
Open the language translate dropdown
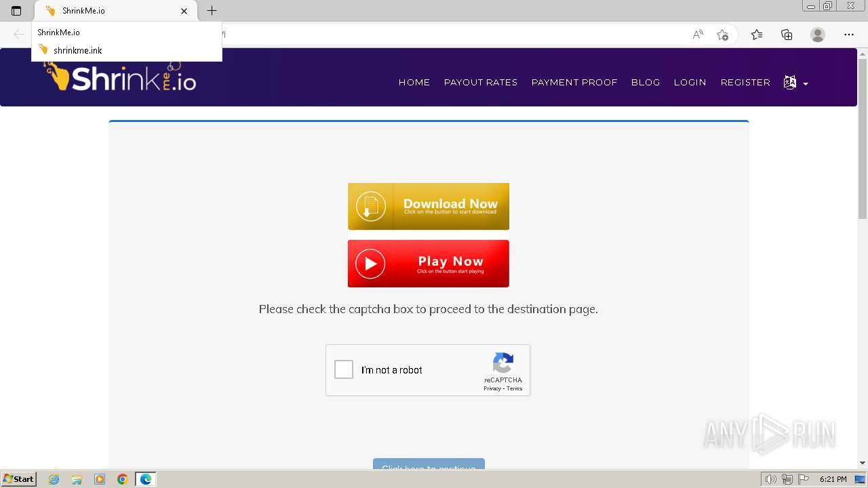click(x=795, y=83)
